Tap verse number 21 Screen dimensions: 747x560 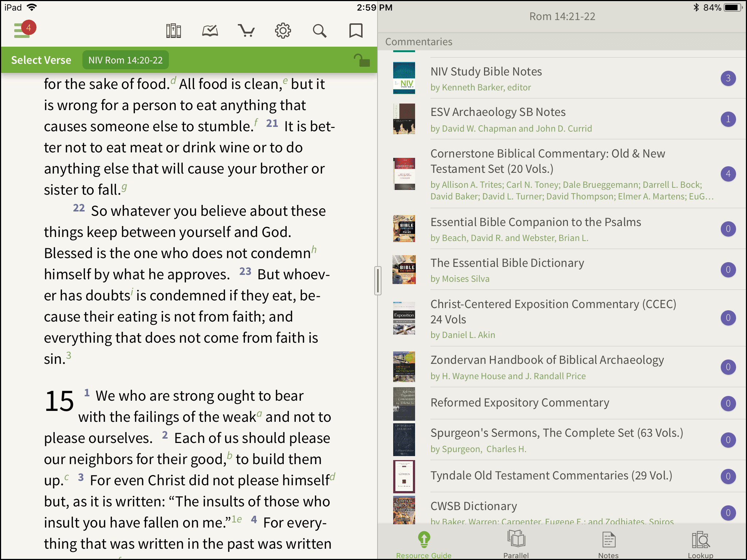[272, 124]
